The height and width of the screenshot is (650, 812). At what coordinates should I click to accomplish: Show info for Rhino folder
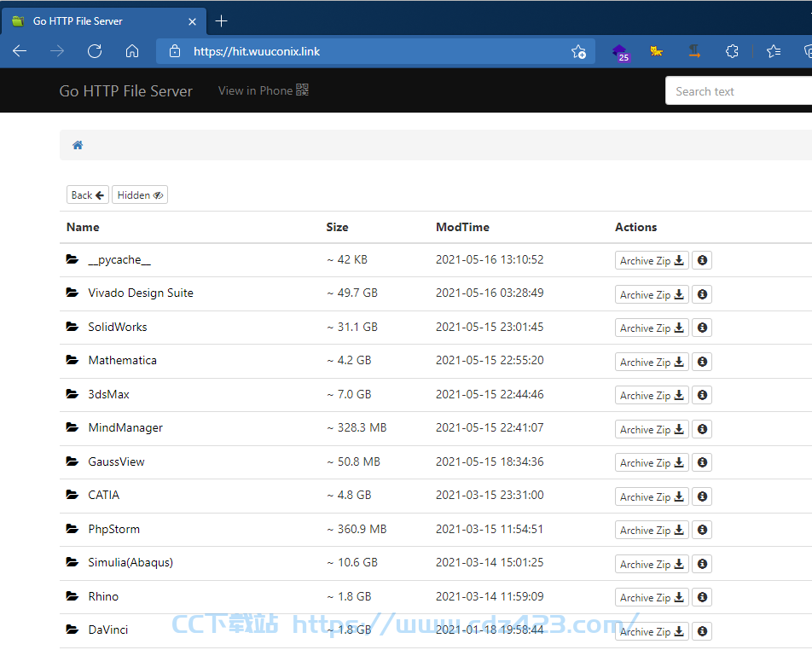(702, 596)
